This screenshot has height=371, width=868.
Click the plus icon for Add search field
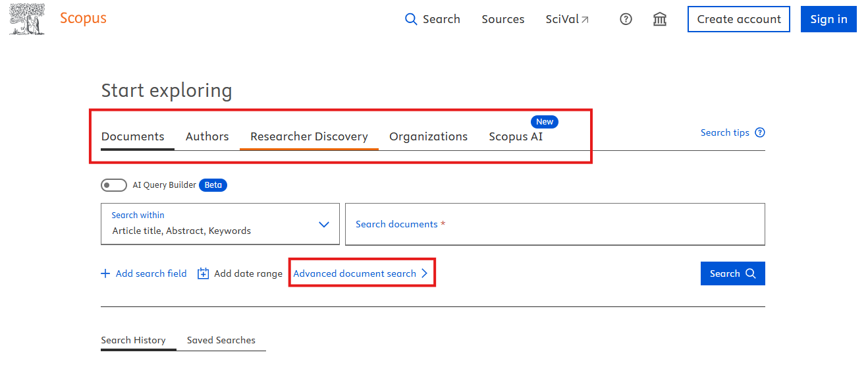105,273
